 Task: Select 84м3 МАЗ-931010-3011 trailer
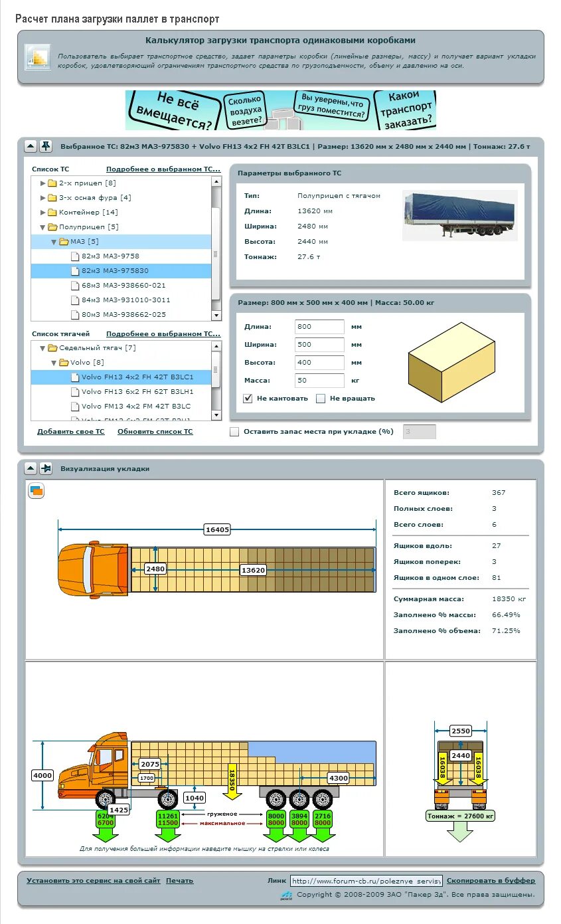point(121,300)
